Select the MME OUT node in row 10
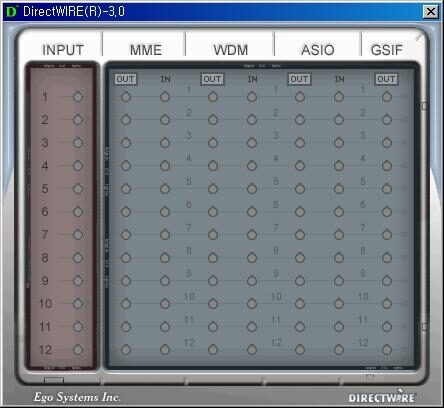The image size is (444, 408). click(126, 304)
